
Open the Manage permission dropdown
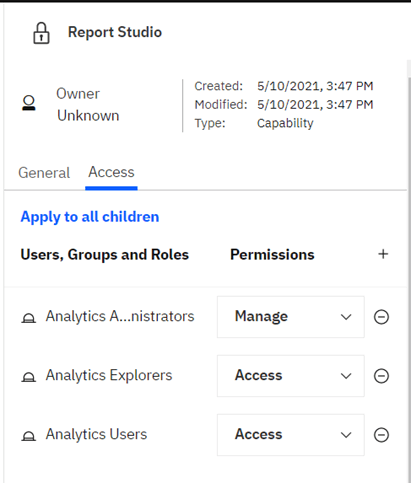click(291, 317)
